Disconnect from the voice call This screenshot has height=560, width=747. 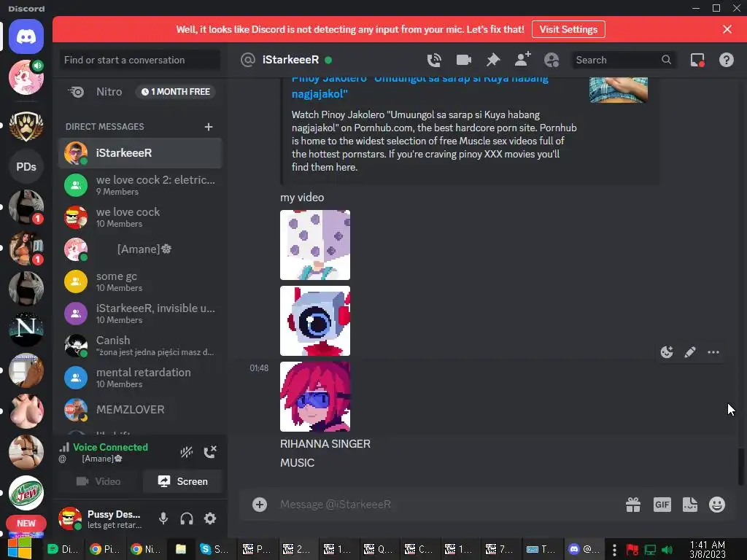pyautogui.click(x=210, y=451)
